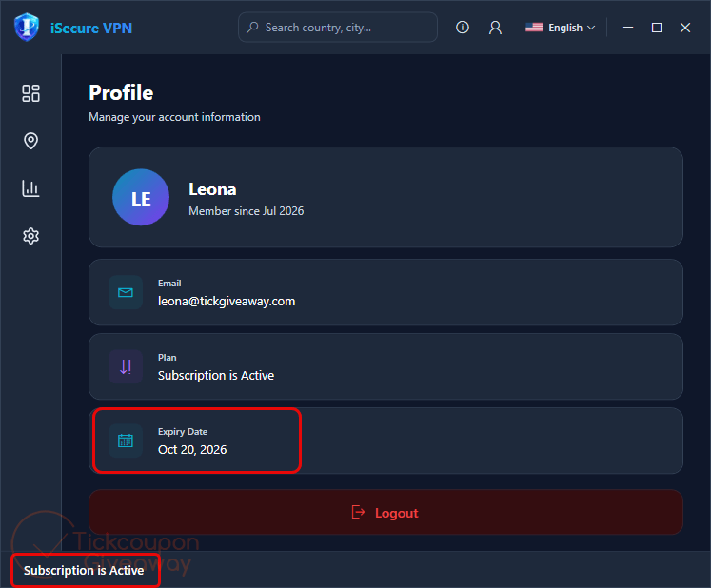
Task: Click the envelope icon beside Email
Action: click(x=126, y=292)
